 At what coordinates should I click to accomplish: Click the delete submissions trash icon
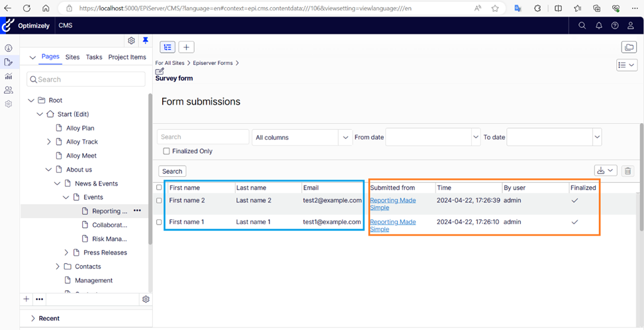tap(628, 171)
